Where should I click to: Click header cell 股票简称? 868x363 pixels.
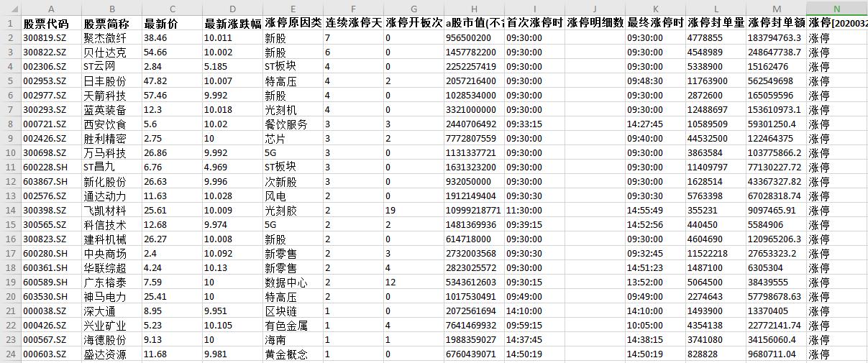[x=111, y=23]
